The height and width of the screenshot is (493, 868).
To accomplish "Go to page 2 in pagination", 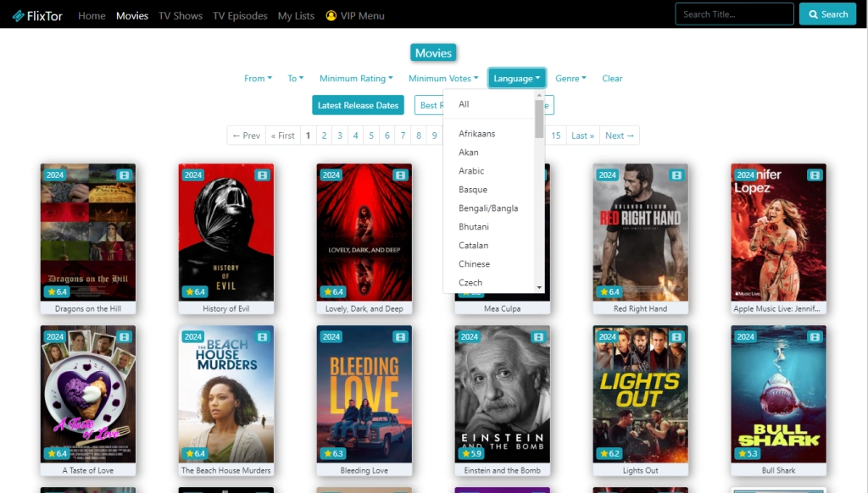I will point(324,136).
